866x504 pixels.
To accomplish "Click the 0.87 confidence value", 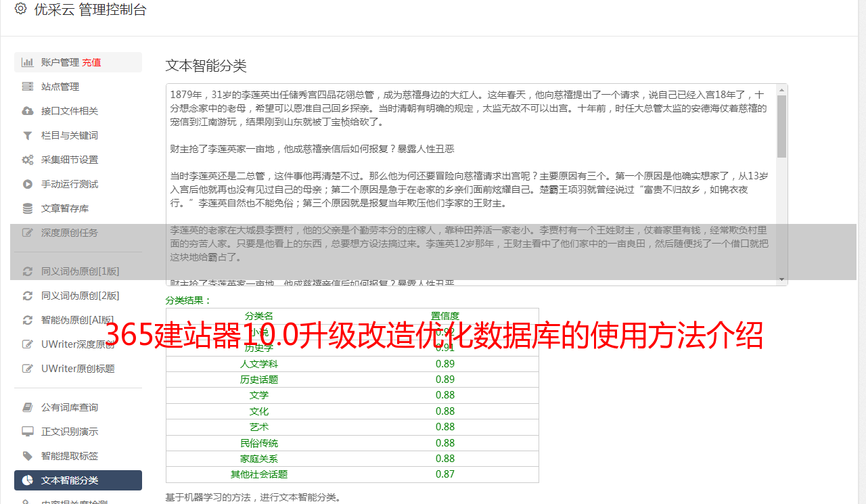I will [445, 474].
